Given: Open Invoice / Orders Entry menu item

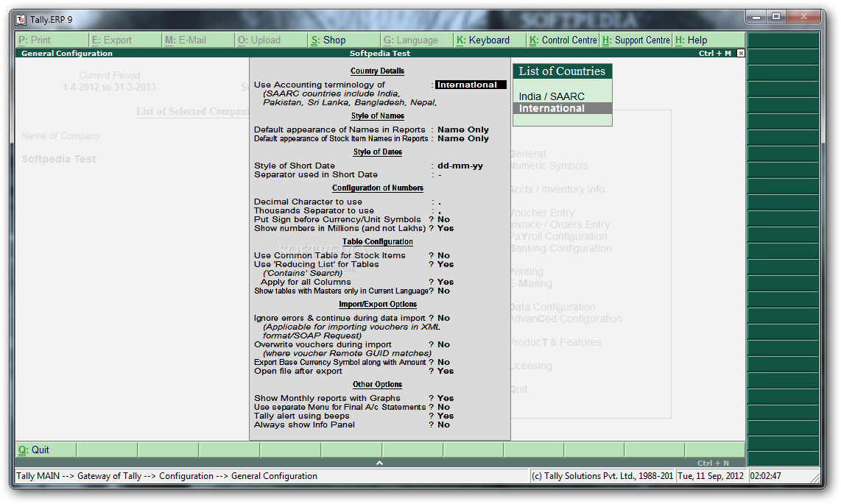Looking at the screenshot, I should coord(560,224).
